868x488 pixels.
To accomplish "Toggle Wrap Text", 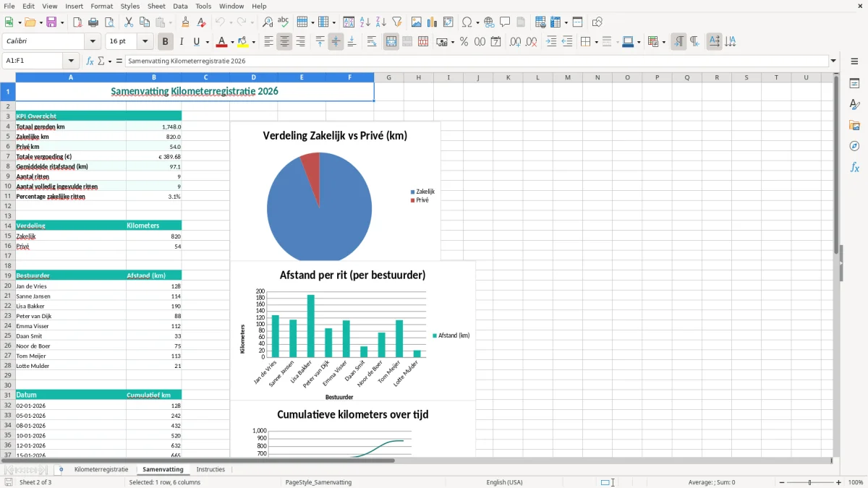I will coord(372,42).
